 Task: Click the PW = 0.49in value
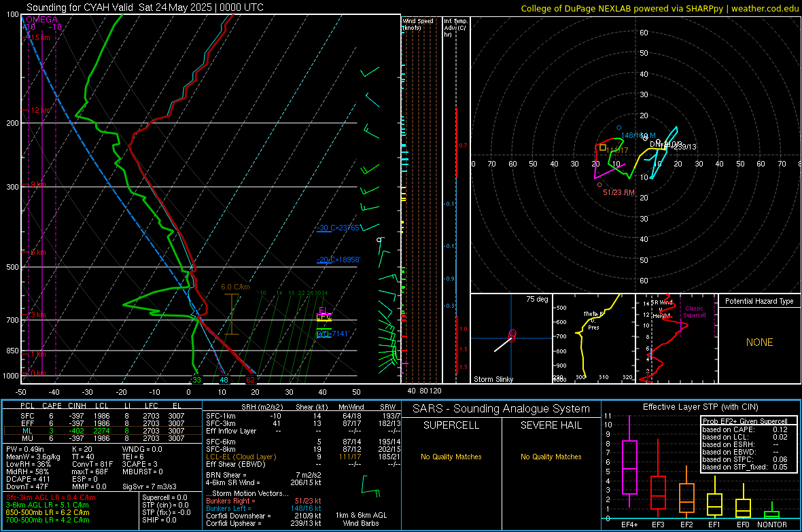tap(25, 449)
